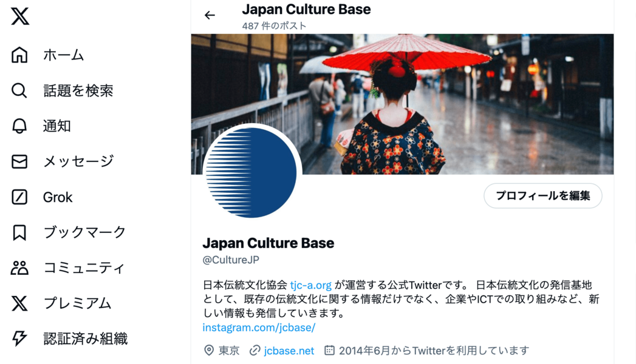Click the プロフィールを編集 button
This screenshot has width=636, height=364.
pyautogui.click(x=542, y=195)
